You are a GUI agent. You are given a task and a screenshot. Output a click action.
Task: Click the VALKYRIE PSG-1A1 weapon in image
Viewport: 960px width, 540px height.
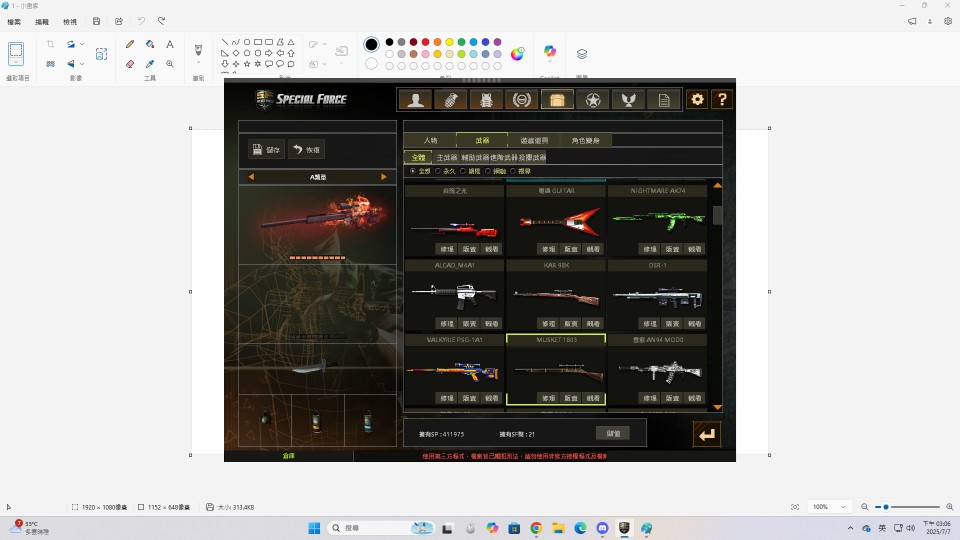[454, 369]
